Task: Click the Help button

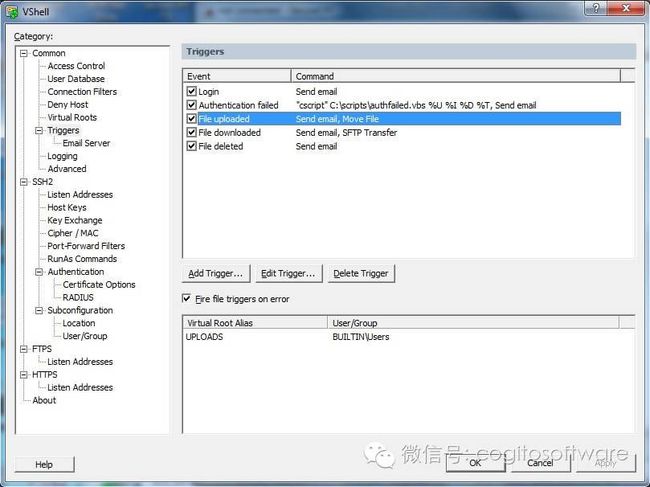Action: click(x=44, y=464)
